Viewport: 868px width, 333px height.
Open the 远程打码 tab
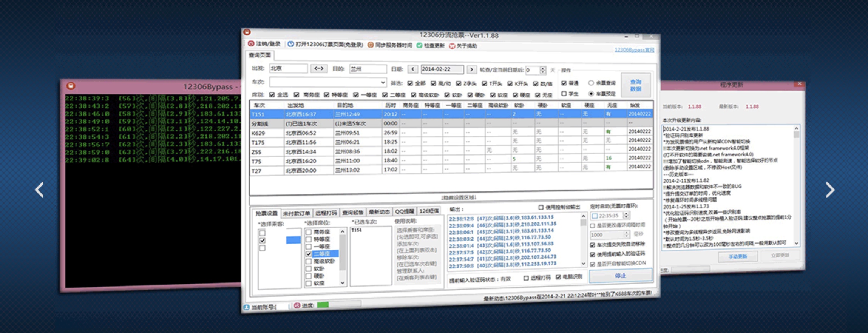[326, 213]
